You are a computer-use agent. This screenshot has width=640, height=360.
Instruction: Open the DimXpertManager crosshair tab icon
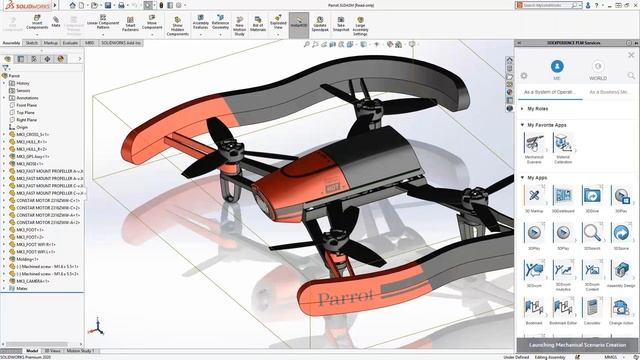pyautogui.click(x=47, y=59)
